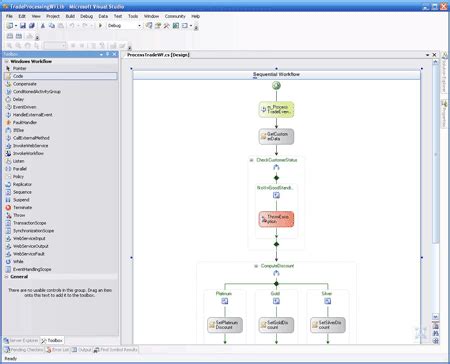Open the Debug configuration dropdown
The image size is (450, 364).
pyautogui.click(x=139, y=26)
